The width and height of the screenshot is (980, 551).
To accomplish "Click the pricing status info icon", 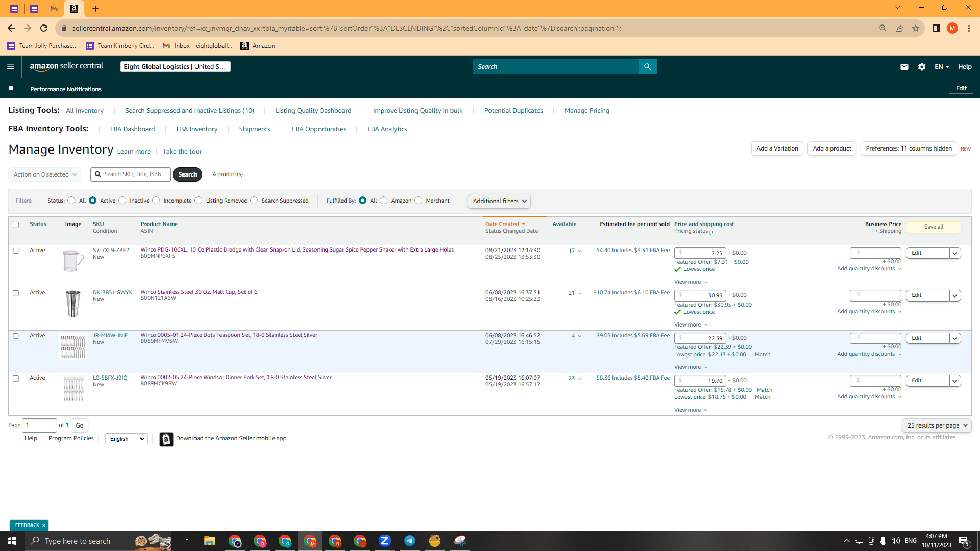I will [x=713, y=232].
